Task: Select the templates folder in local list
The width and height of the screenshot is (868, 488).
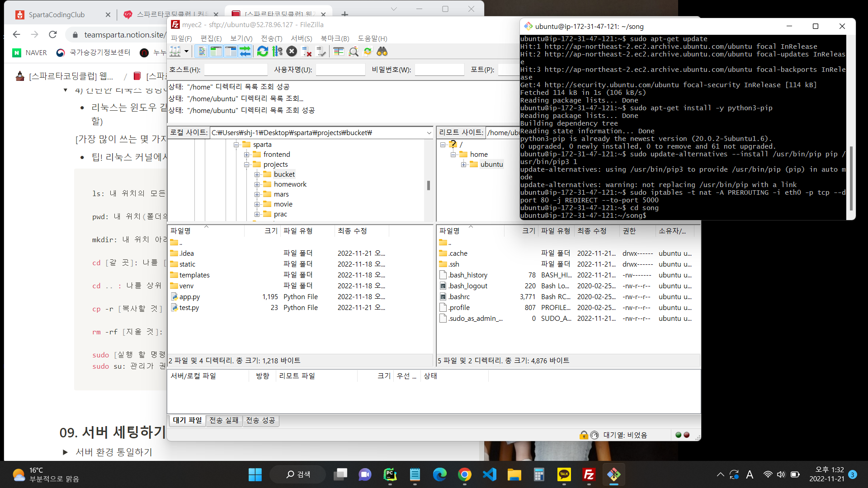Action: (x=194, y=275)
